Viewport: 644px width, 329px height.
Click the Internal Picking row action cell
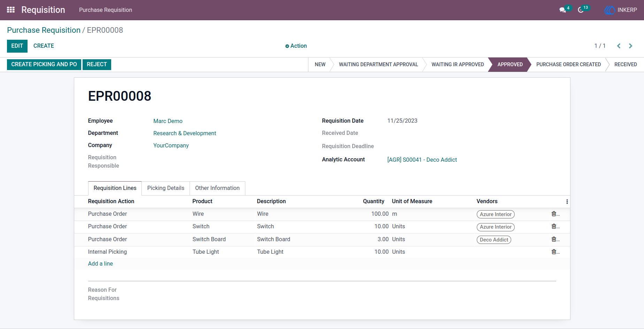[107, 252]
